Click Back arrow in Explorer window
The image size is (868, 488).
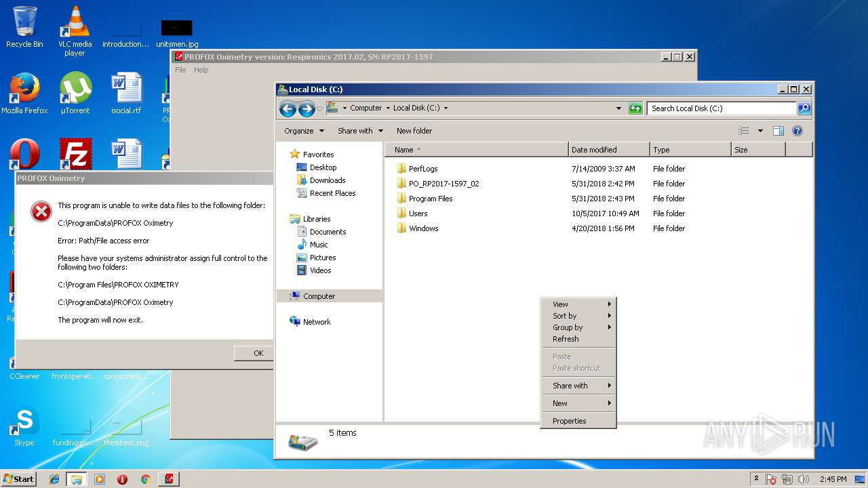coord(288,108)
